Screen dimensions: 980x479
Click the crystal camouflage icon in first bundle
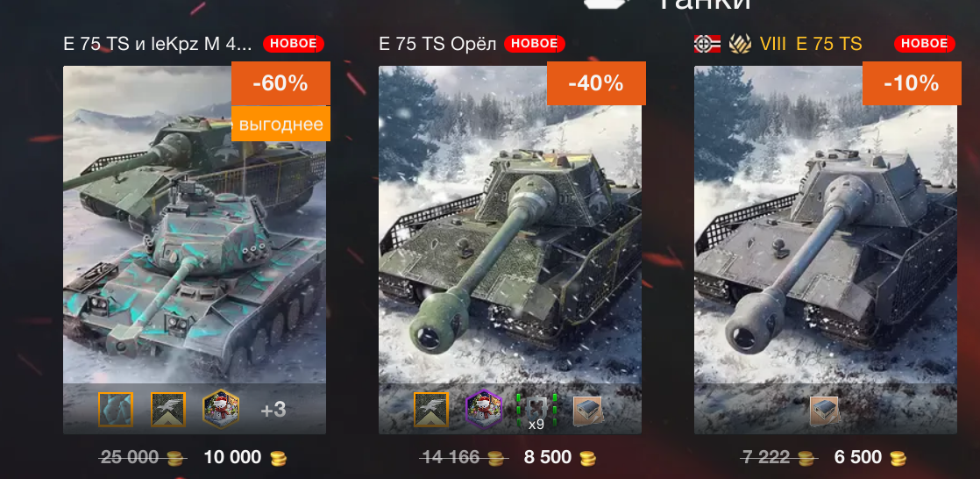coord(116,410)
